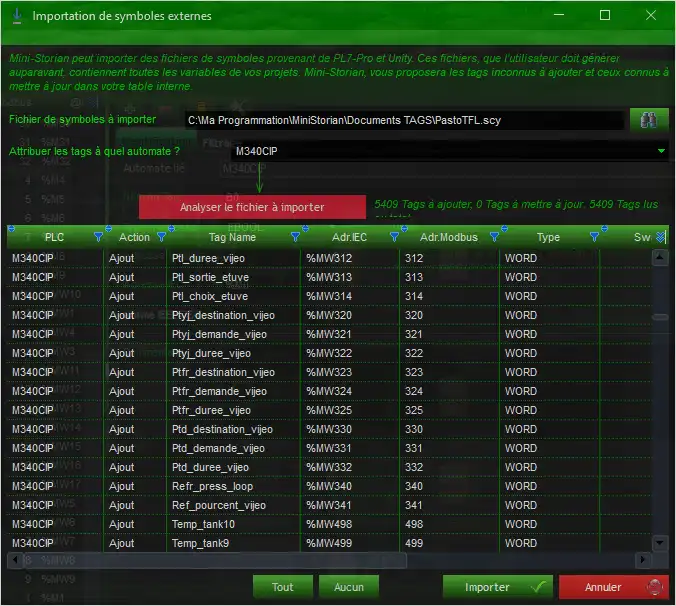
Task: Select the Ptd_demande_vijeo tag name
Action: [218, 448]
